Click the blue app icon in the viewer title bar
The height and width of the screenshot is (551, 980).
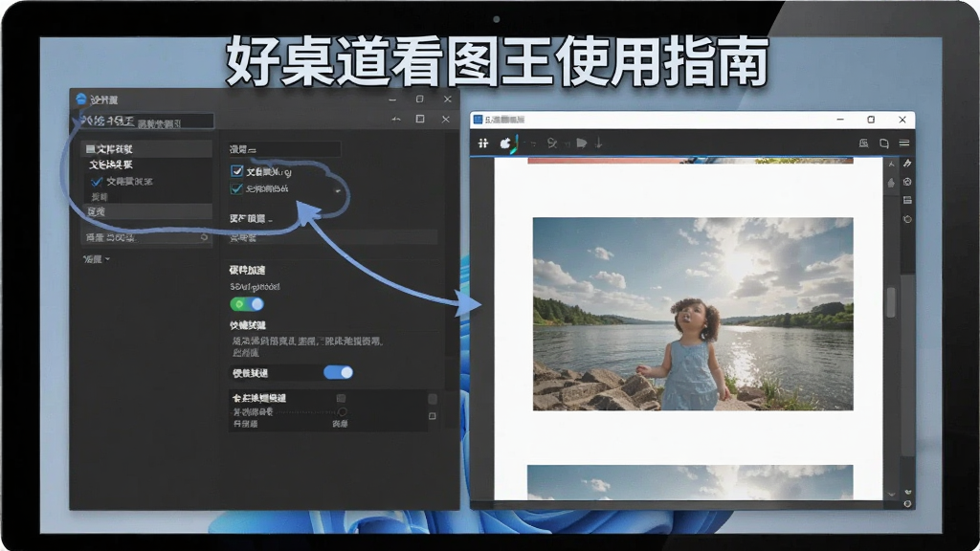[x=479, y=119]
